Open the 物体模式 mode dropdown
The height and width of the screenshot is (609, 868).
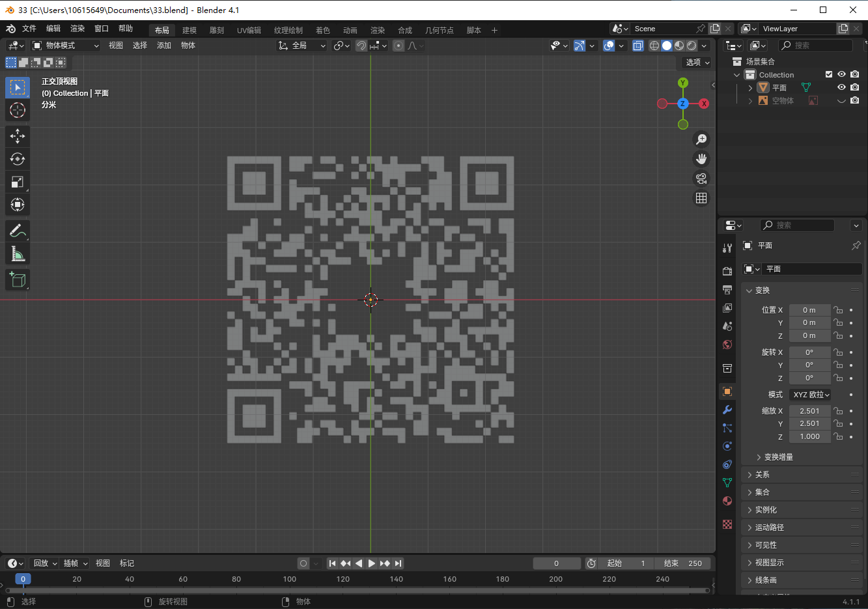click(x=66, y=46)
